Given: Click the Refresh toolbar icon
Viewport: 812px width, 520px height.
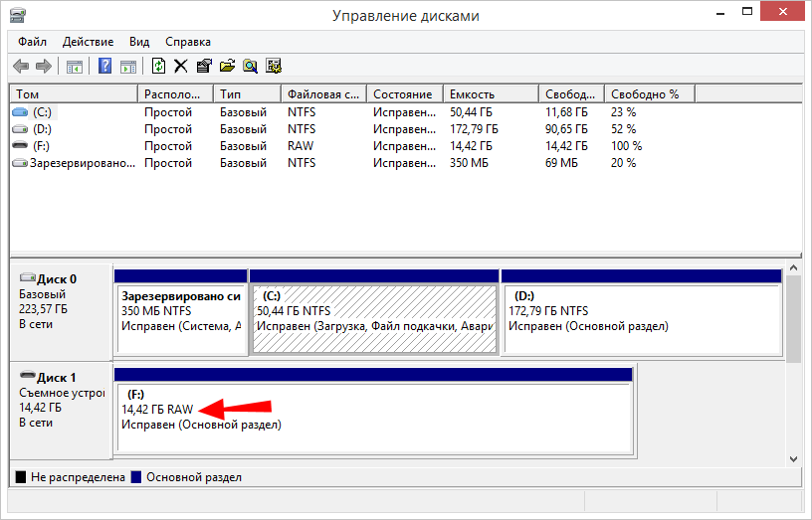Looking at the screenshot, I should pos(158,66).
